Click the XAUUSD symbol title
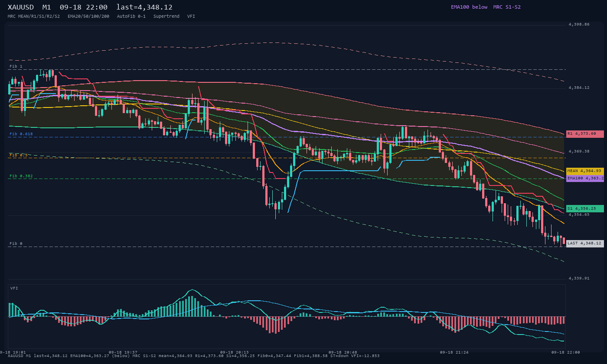Image resolution: width=607 pixels, height=364 pixels. click(21, 7)
